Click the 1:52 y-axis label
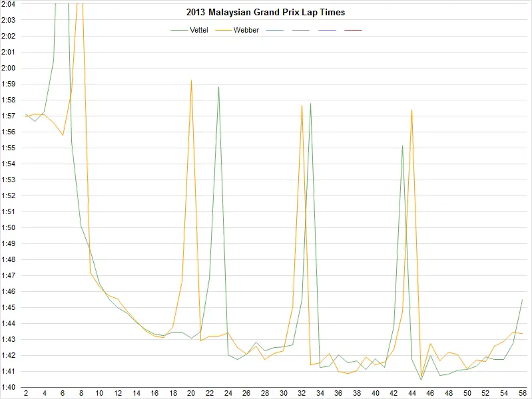This screenshot has height=399, width=532. tap(9, 196)
